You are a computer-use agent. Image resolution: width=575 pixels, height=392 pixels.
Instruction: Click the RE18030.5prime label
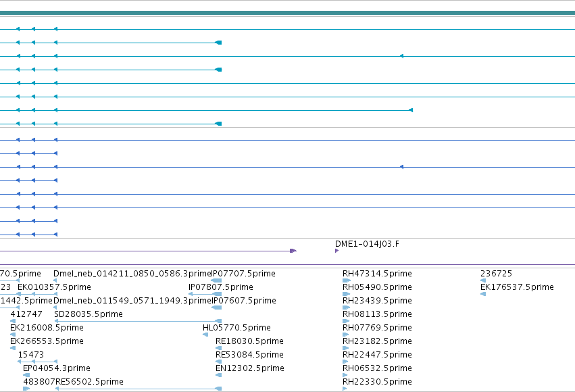tap(249, 341)
